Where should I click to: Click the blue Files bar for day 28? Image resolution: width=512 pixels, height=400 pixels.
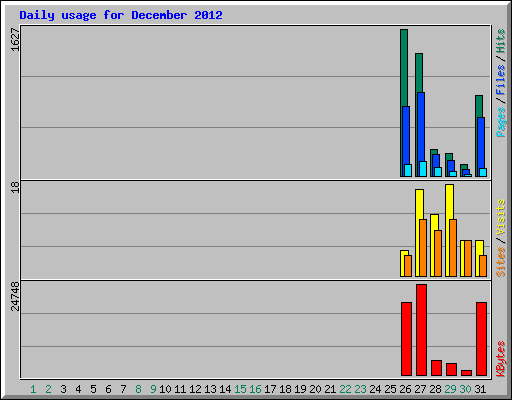(436, 161)
